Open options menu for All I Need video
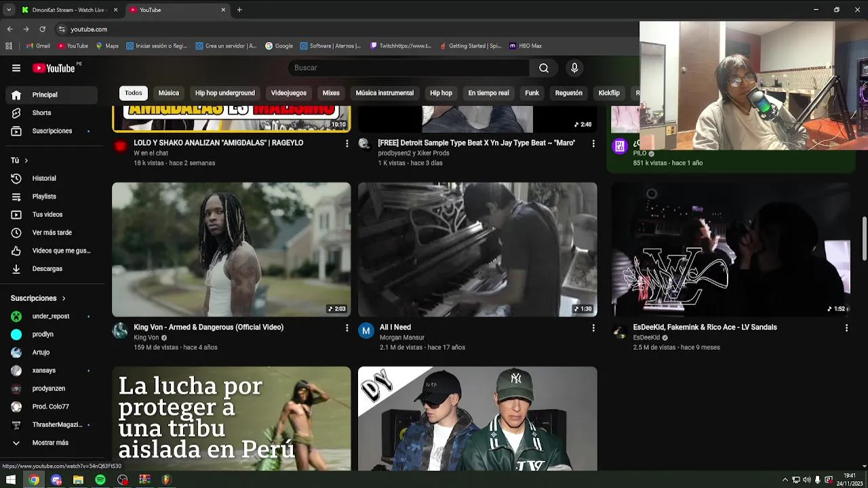868x488 pixels. [593, 328]
